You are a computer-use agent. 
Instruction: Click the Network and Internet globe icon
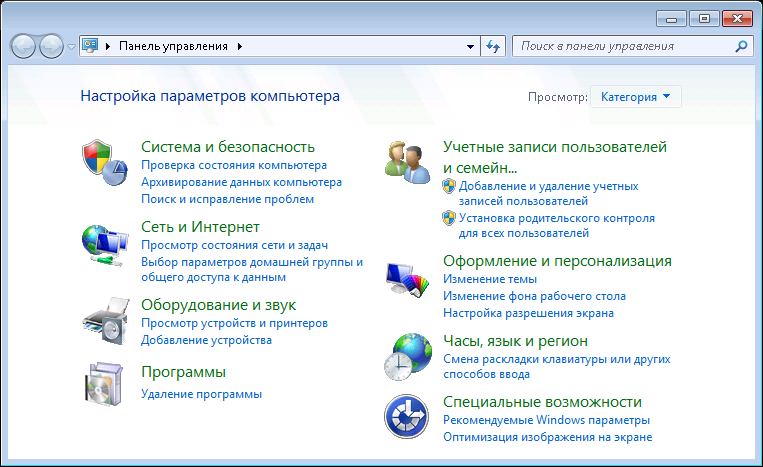click(105, 245)
